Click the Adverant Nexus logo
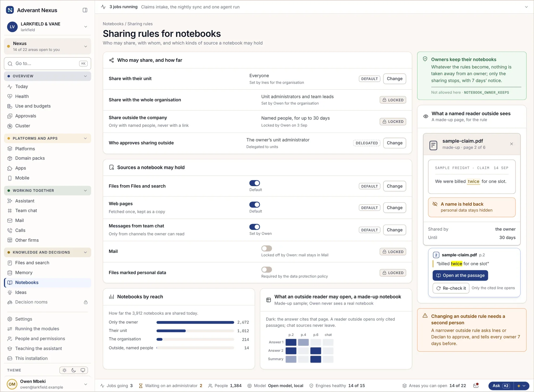Viewport: 534px width, 392px height. [x=10, y=10]
